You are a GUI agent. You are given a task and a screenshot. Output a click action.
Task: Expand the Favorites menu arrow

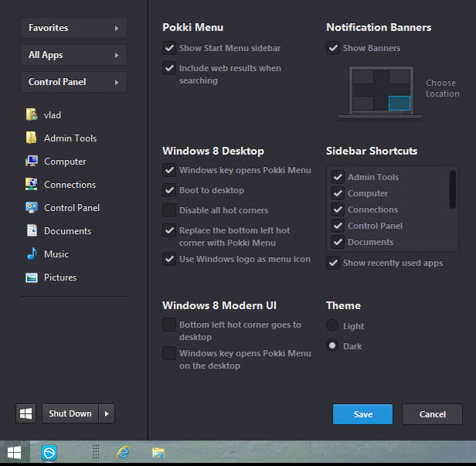pos(117,28)
